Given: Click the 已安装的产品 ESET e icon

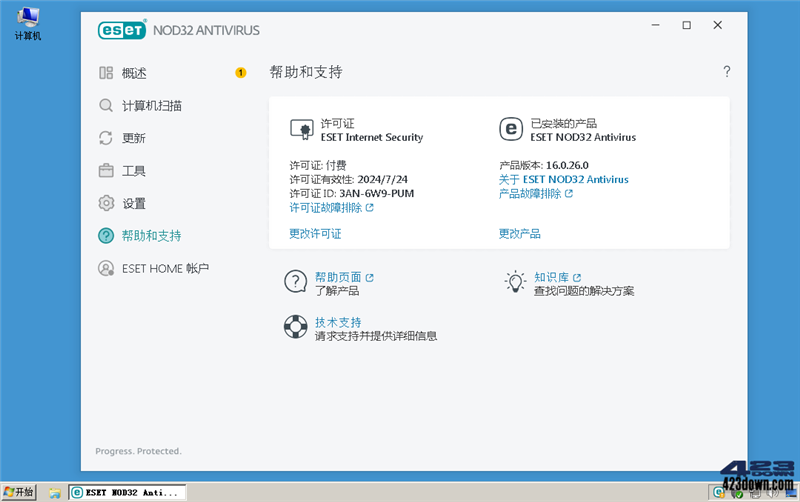Looking at the screenshot, I should tap(511, 129).
